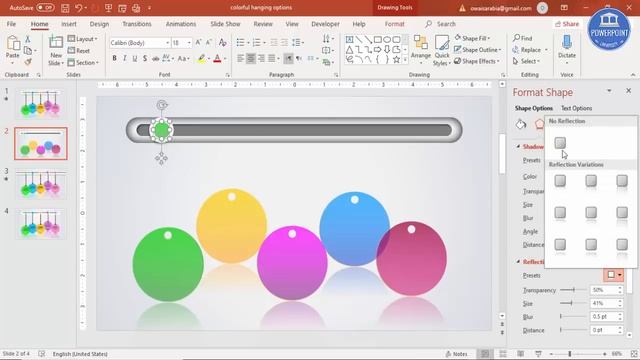Click Clear All Formatting icon
The width and height of the screenshot is (640, 360).
tap(222, 42)
